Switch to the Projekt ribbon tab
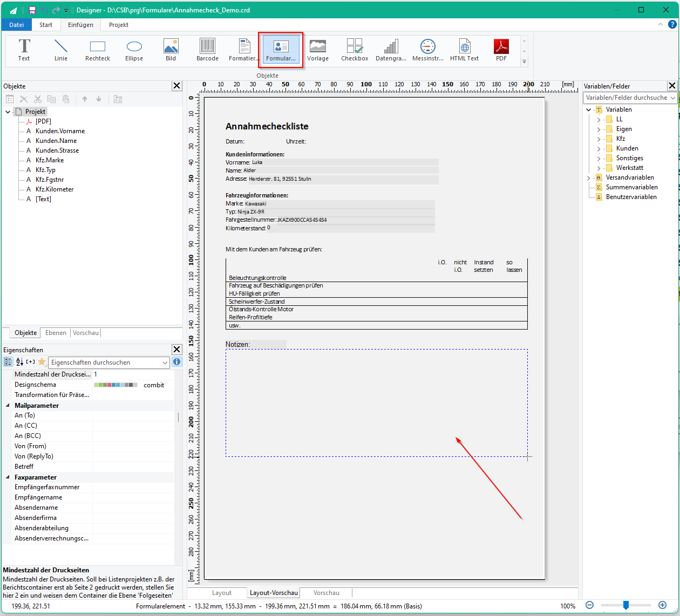Screen dimensions: 680x616 tap(119, 25)
